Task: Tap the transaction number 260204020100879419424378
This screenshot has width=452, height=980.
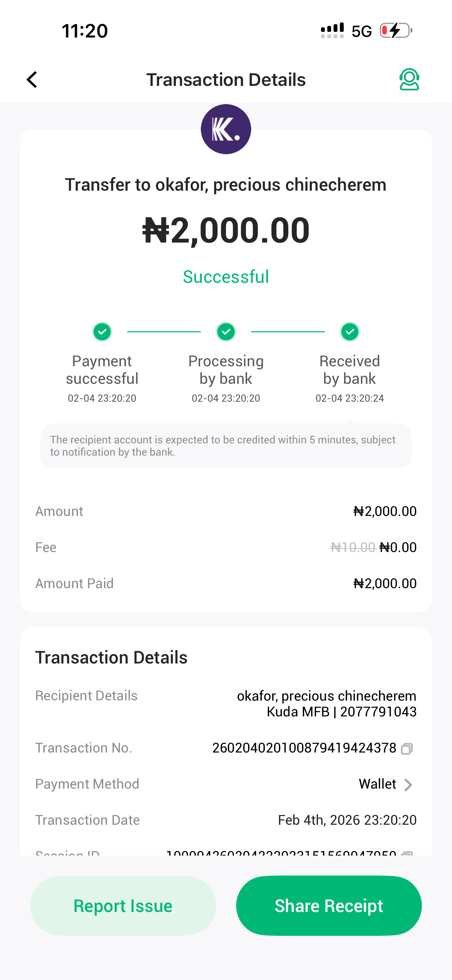Action: coord(304,748)
